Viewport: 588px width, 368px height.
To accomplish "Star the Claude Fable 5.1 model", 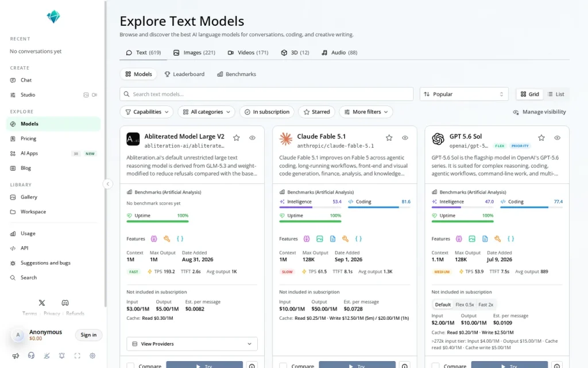I will [x=389, y=138].
